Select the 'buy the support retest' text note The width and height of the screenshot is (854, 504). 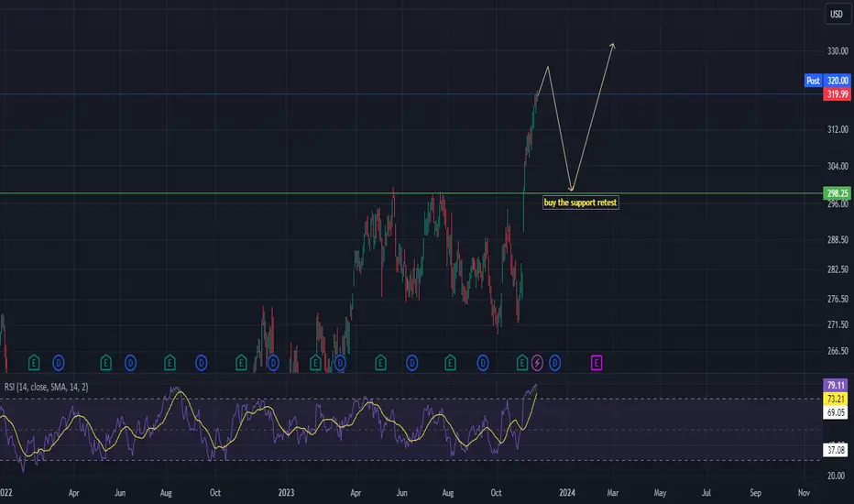point(581,203)
